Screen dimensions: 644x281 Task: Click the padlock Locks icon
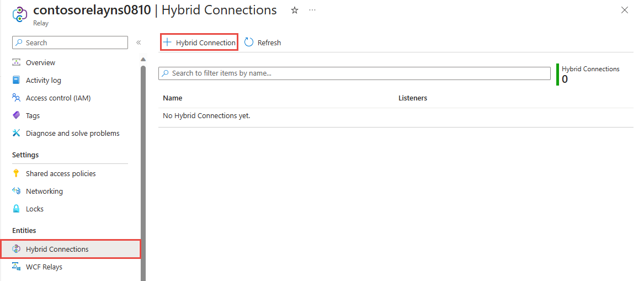tap(17, 209)
